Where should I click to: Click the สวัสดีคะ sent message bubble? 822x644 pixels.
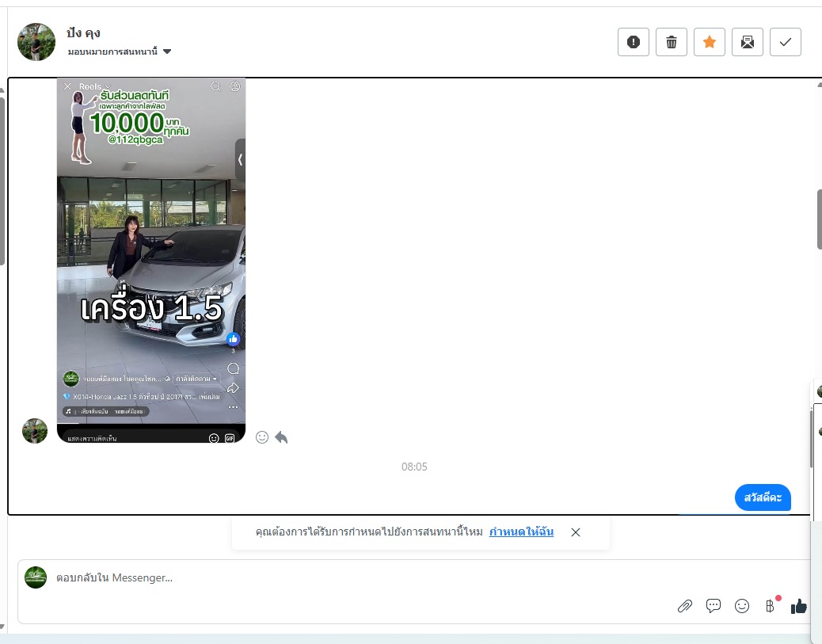tap(763, 497)
